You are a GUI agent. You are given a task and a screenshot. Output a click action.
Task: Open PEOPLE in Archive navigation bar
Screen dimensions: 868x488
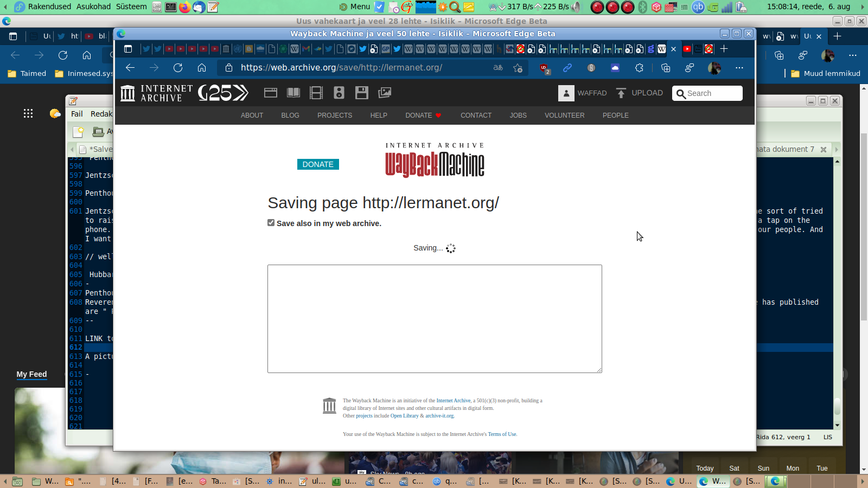click(616, 115)
